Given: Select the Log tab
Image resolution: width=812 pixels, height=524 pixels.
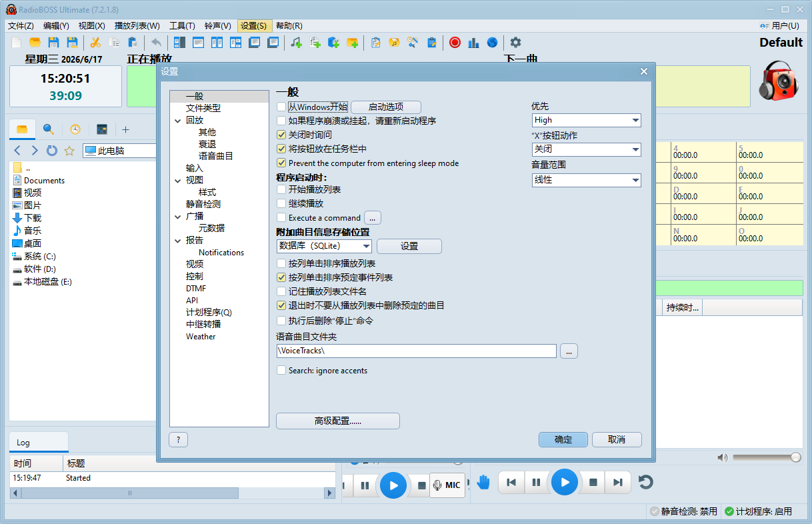Looking at the screenshot, I should coord(38,443).
